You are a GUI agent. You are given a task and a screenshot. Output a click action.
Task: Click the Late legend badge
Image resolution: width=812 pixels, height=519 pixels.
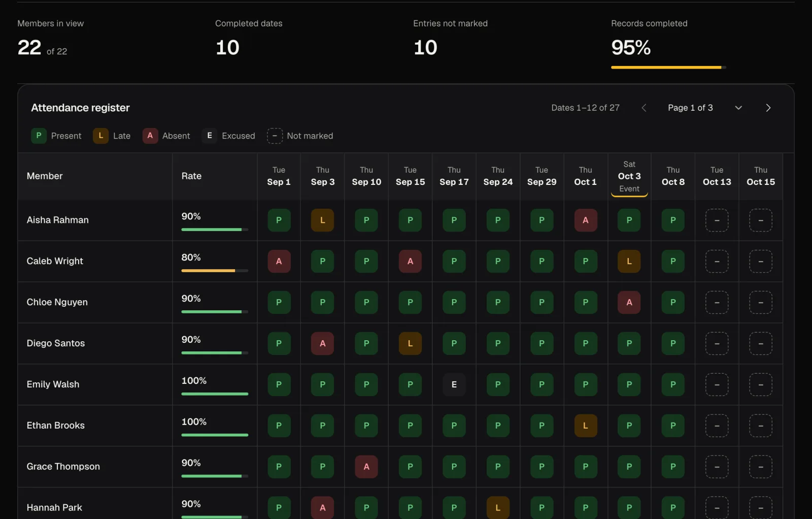100,136
